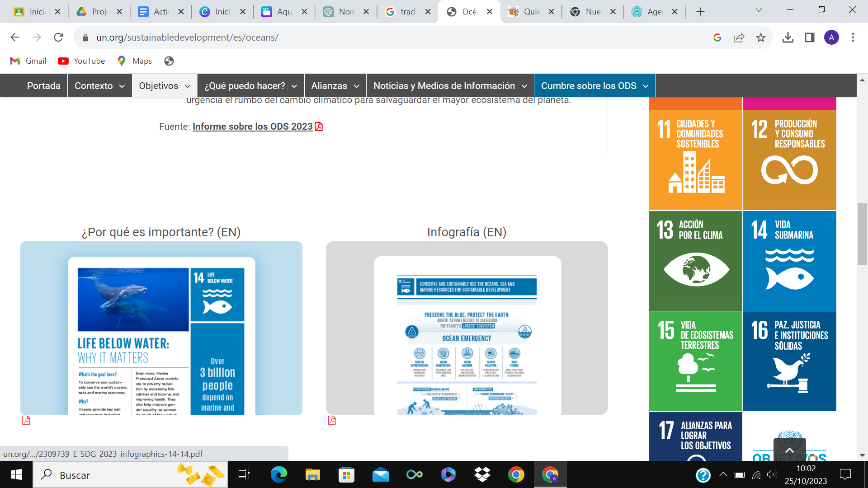This screenshot has height=488, width=868.
Task: Click the Portada menu item
Action: [x=43, y=86]
